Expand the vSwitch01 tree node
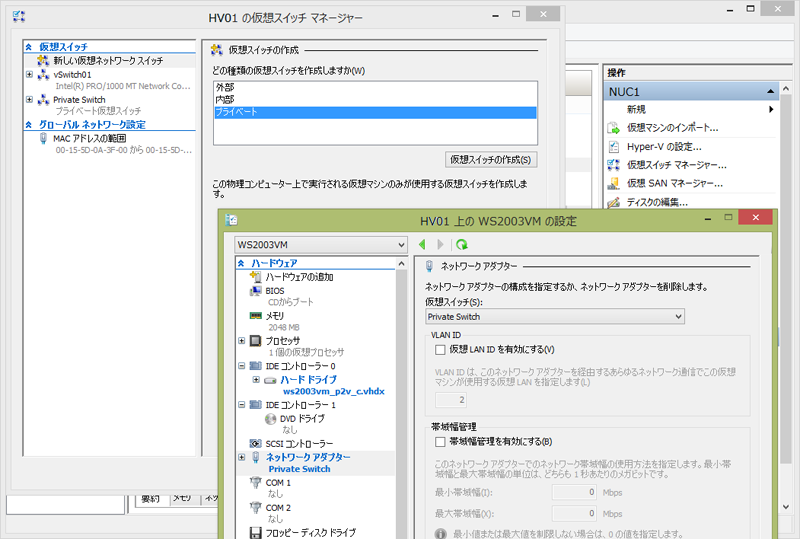 pyautogui.click(x=30, y=75)
